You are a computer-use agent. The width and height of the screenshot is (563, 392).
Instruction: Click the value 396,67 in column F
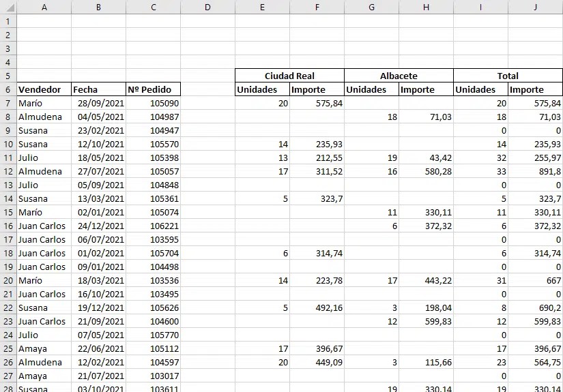coord(317,348)
